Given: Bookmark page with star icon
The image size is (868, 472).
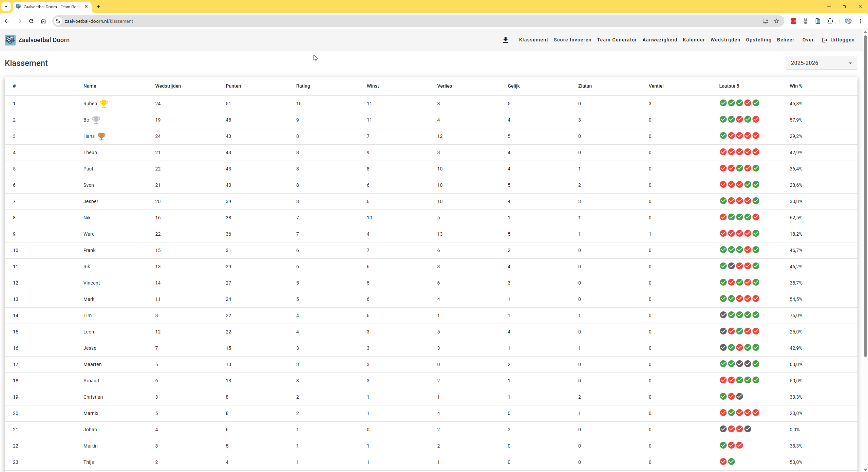Looking at the screenshot, I should tap(776, 21).
